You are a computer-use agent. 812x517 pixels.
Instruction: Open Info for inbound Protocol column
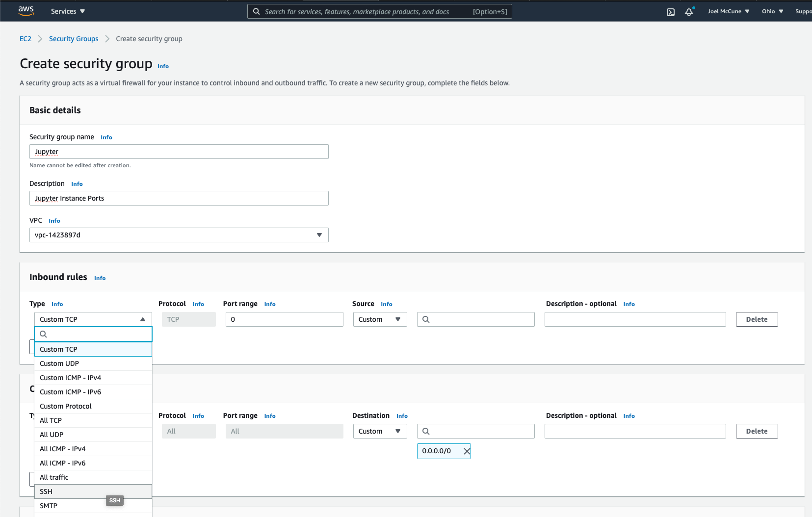[198, 304]
